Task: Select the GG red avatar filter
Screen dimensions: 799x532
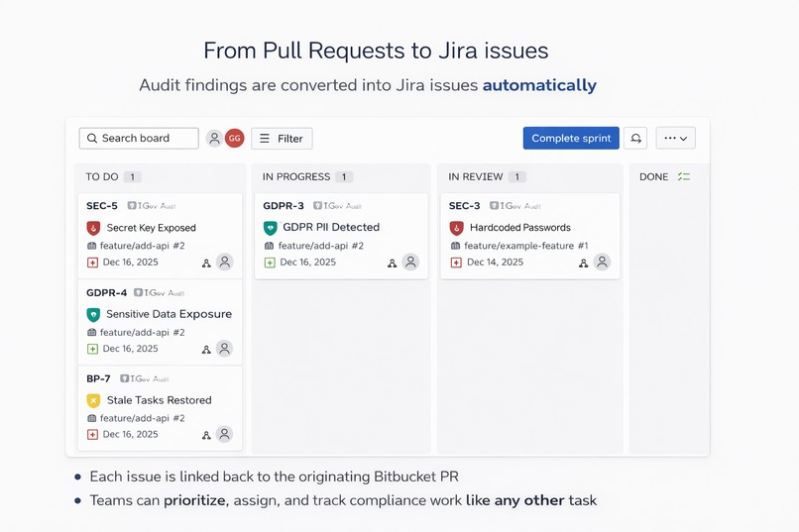Action: tap(234, 138)
